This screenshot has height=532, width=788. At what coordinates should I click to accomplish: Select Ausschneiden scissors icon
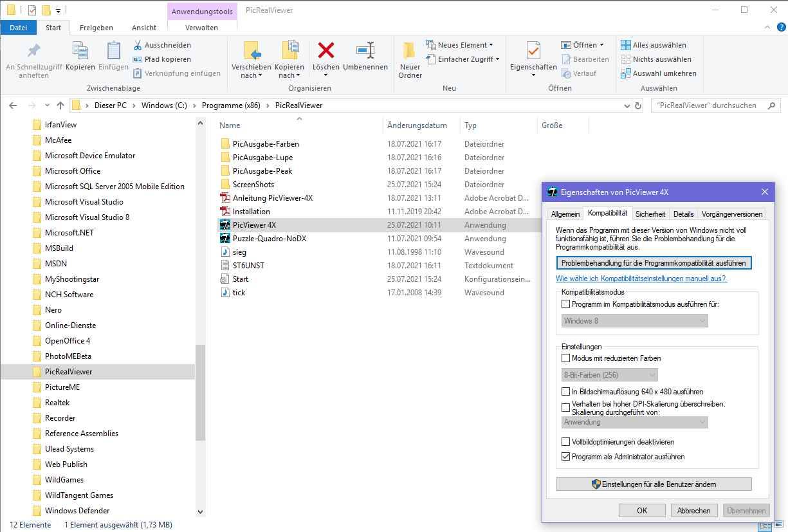pyautogui.click(x=138, y=45)
